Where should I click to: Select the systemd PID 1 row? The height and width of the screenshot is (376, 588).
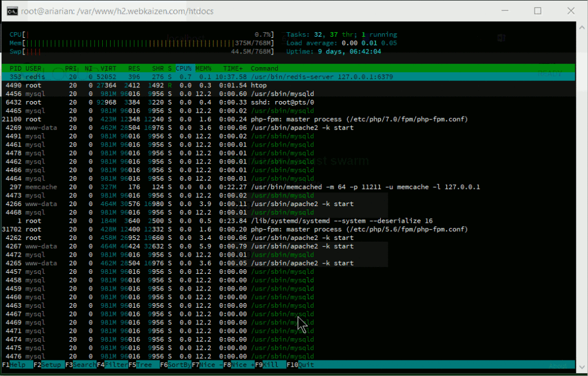click(x=288, y=221)
